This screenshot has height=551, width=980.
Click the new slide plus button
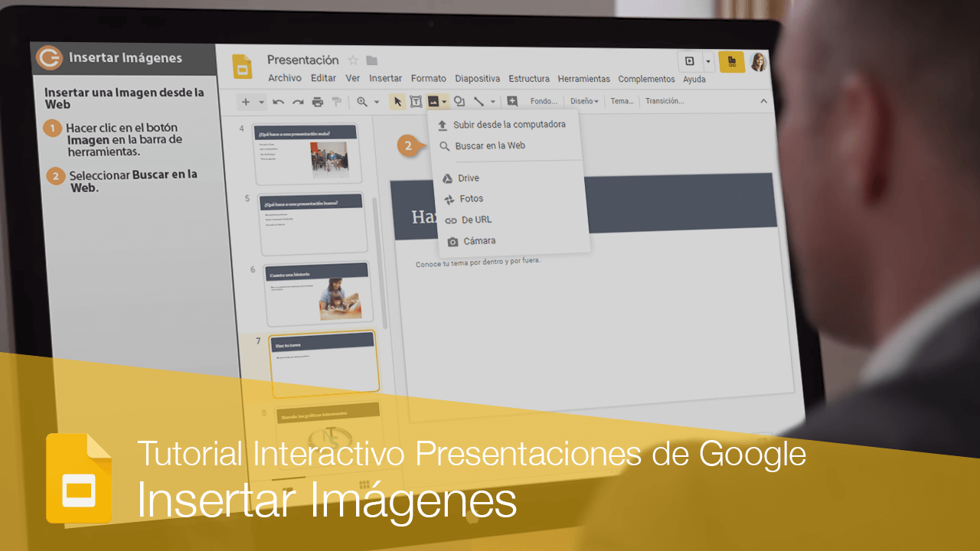point(246,102)
